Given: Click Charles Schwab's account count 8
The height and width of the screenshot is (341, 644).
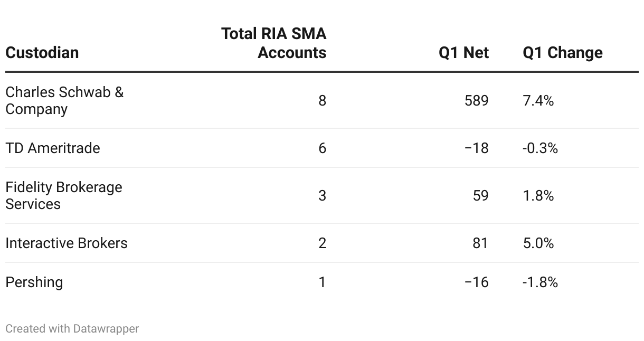Looking at the screenshot, I should (322, 100).
